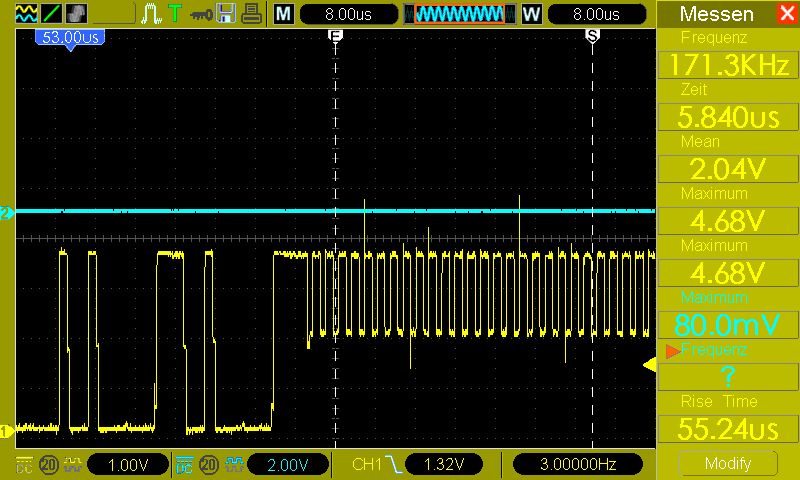Click the main timebase 8.00us value

point(348,14)
